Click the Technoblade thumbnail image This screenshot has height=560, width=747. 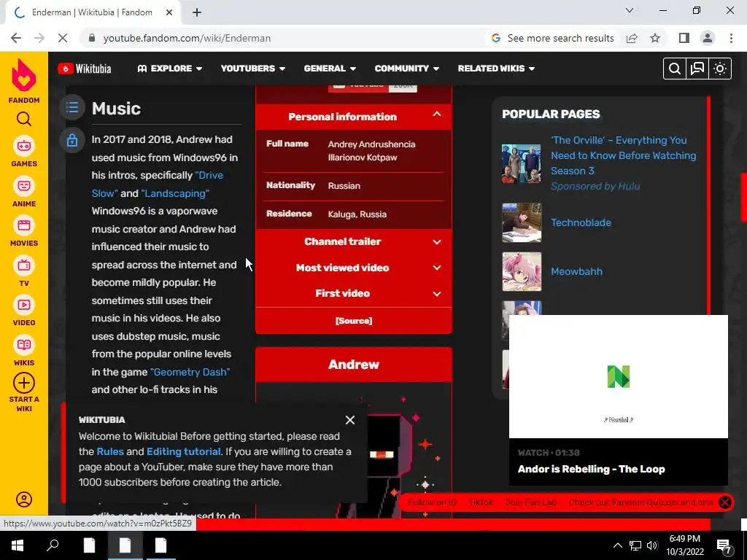point(522,222)
